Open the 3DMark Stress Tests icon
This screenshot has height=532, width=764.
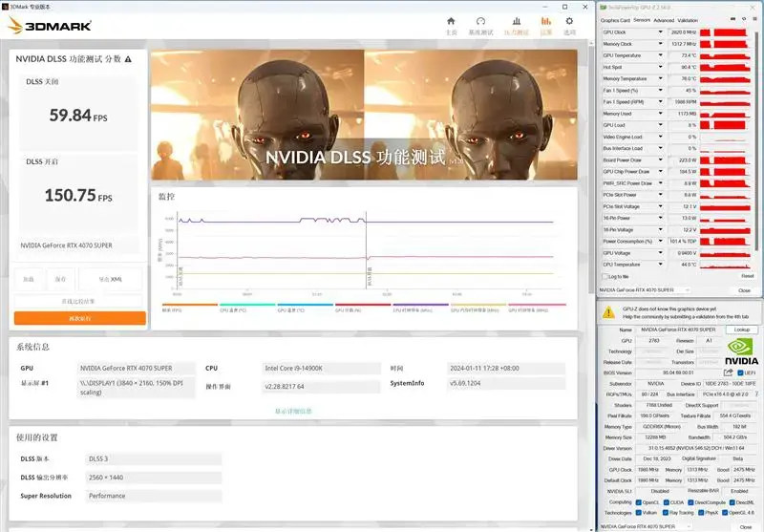[517, 21]
